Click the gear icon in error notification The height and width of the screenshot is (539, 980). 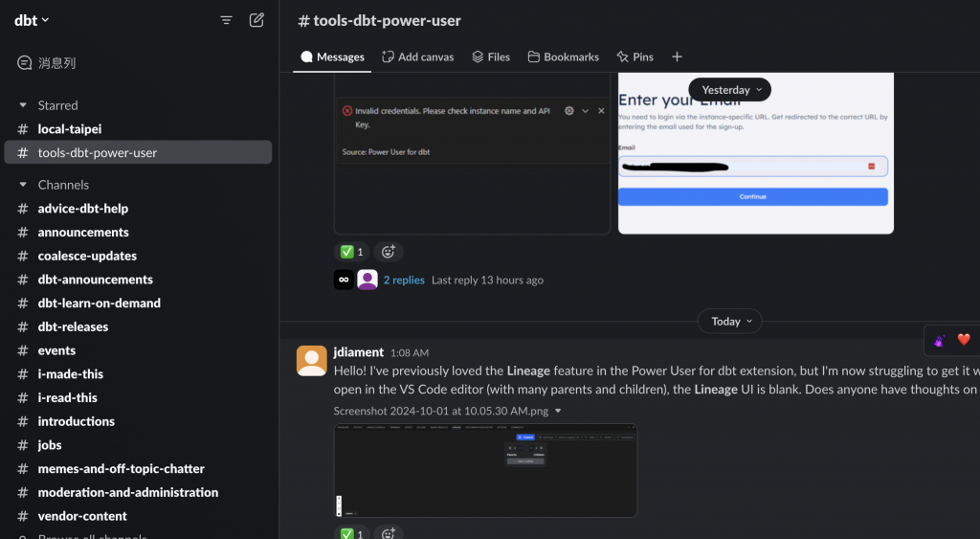click(x=568, y=111)
